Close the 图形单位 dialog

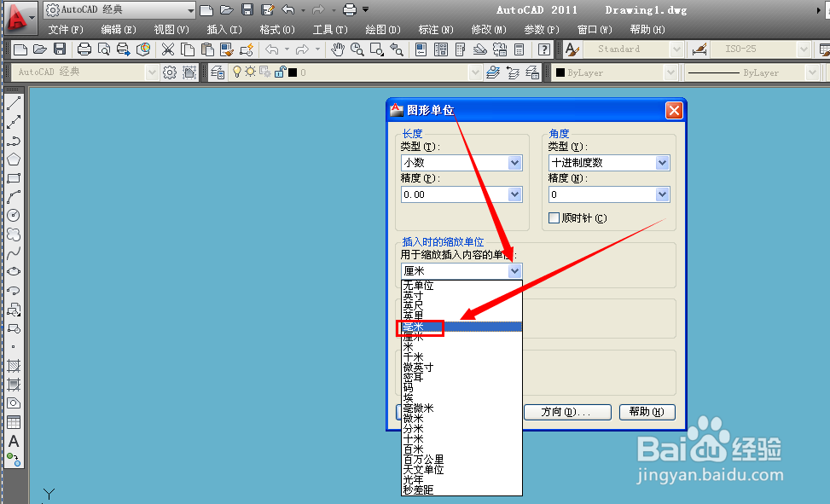[x=674, y=111]
